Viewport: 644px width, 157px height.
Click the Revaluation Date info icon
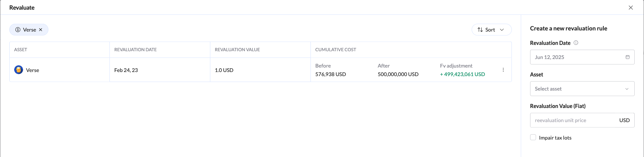tap(576, 43)
